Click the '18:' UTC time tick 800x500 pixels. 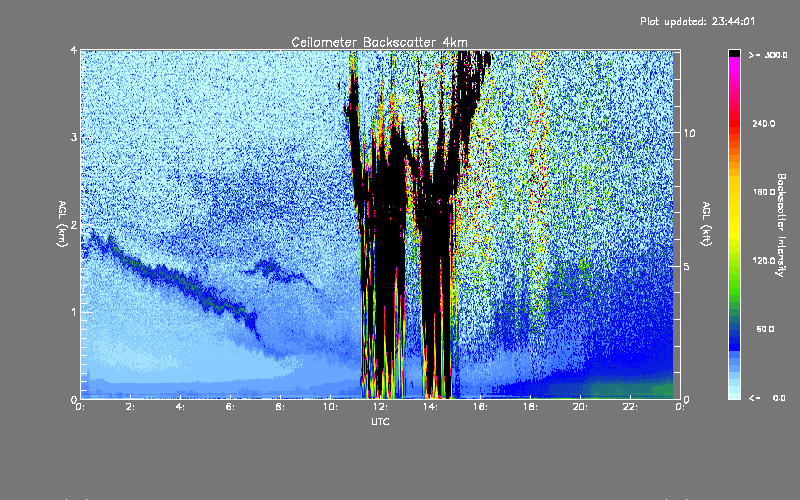click(x=530, y=407)
